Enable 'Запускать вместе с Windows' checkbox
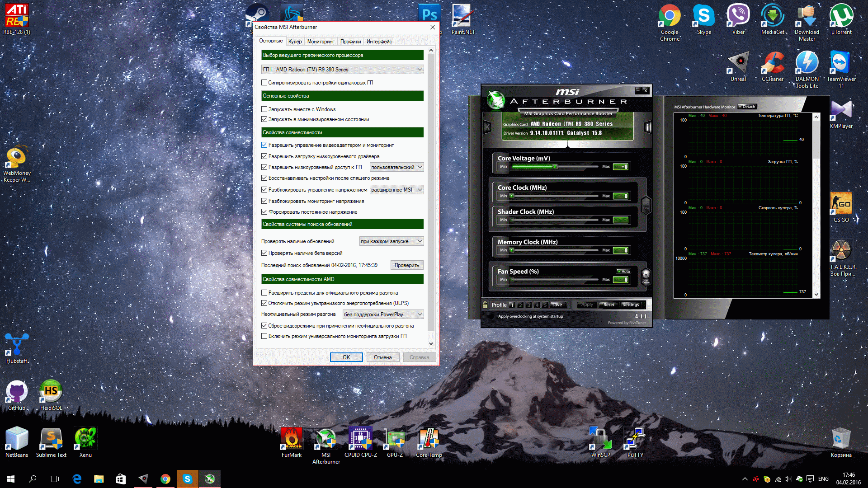Viewport: 868px width, 488px height. pos(264,109)
